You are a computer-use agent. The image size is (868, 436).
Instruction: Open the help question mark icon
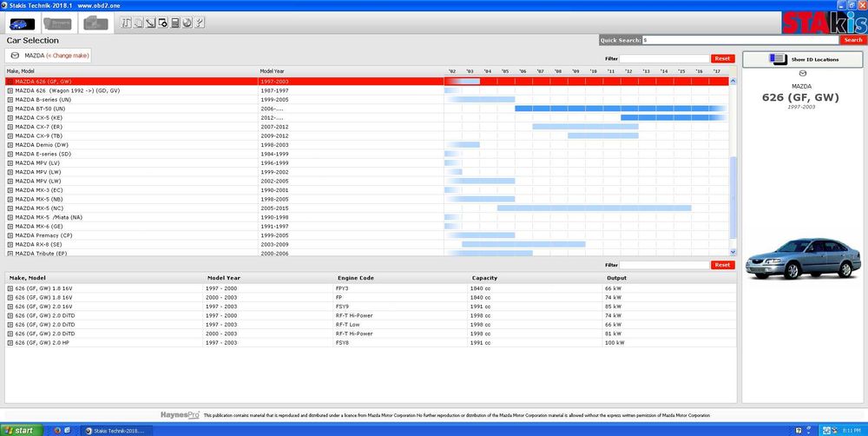[x=200, y=23]
